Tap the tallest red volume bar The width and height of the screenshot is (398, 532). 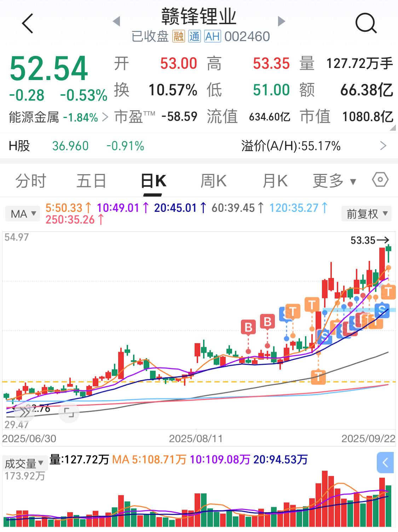click(x=325, y=499)
